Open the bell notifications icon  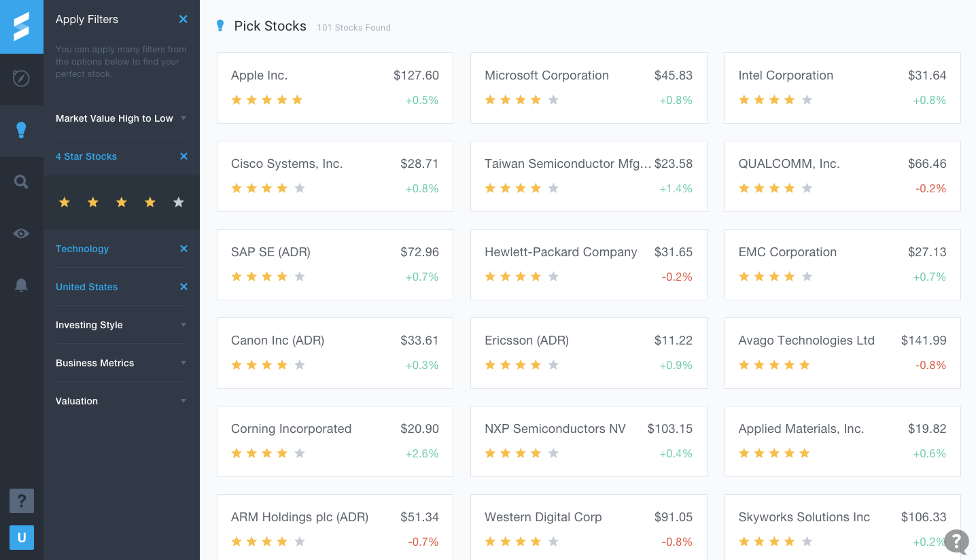(x=22, y=285)
